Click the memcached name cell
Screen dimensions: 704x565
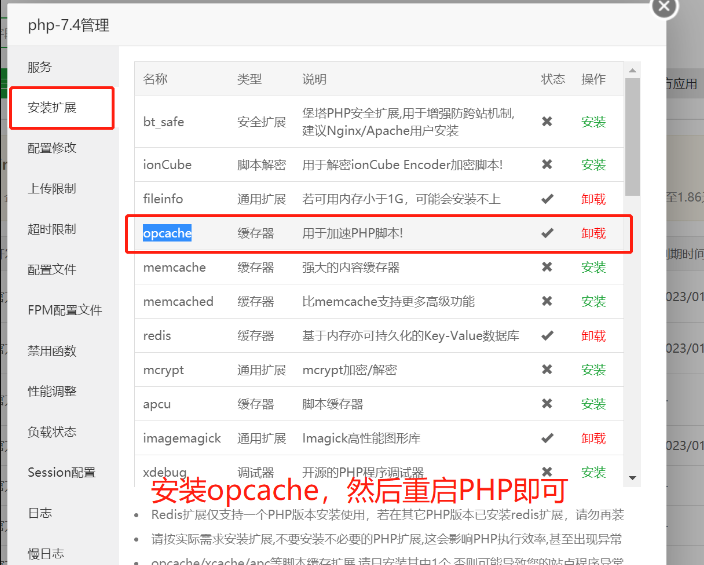tap(178, 301)
